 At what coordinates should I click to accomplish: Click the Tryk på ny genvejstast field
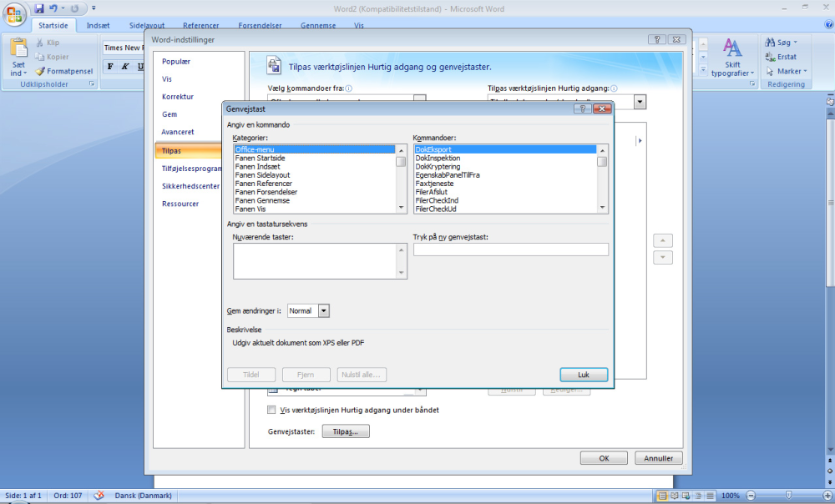click(511, 249)
